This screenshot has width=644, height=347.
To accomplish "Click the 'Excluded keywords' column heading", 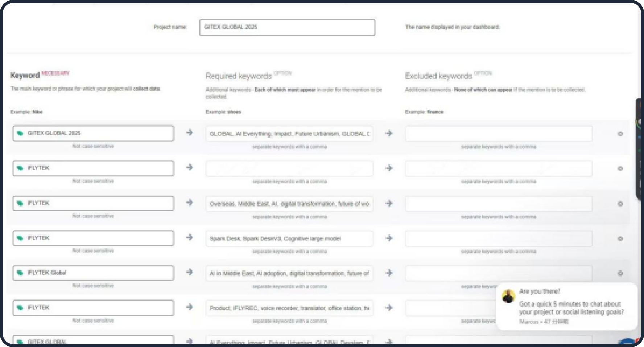I will click(438, 76).
